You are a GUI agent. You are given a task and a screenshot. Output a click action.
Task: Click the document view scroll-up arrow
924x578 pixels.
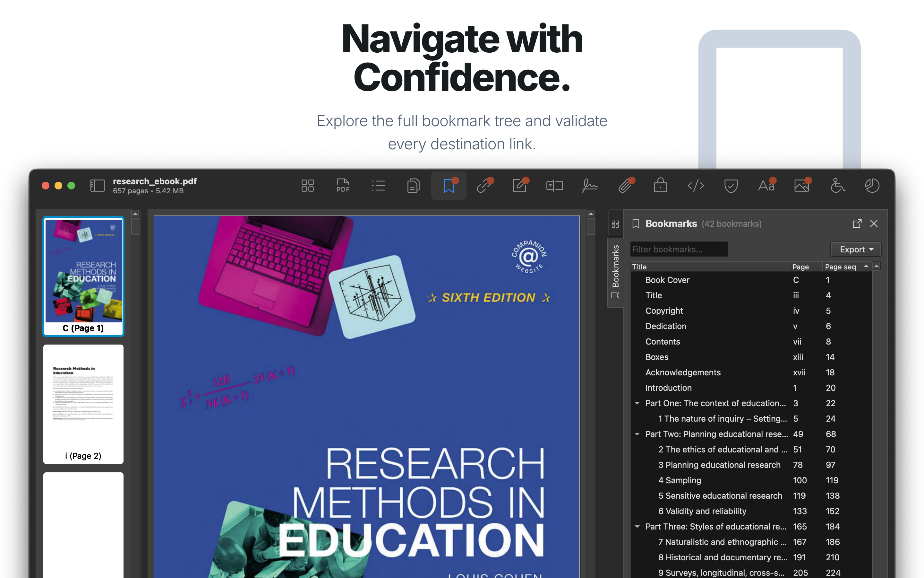click(591, 214)
